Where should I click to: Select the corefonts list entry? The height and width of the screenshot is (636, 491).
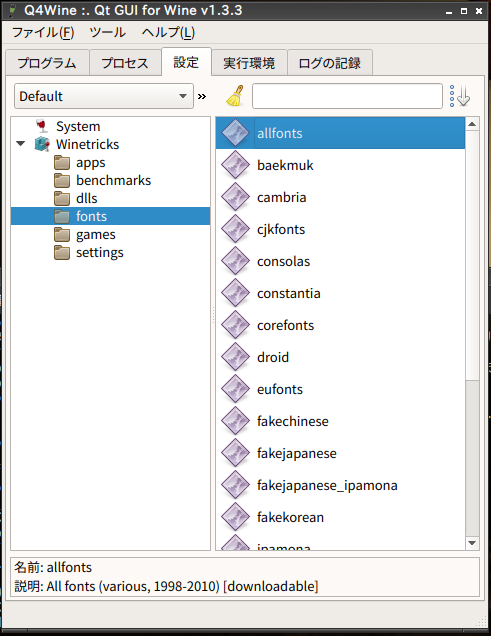pos(341,325)
